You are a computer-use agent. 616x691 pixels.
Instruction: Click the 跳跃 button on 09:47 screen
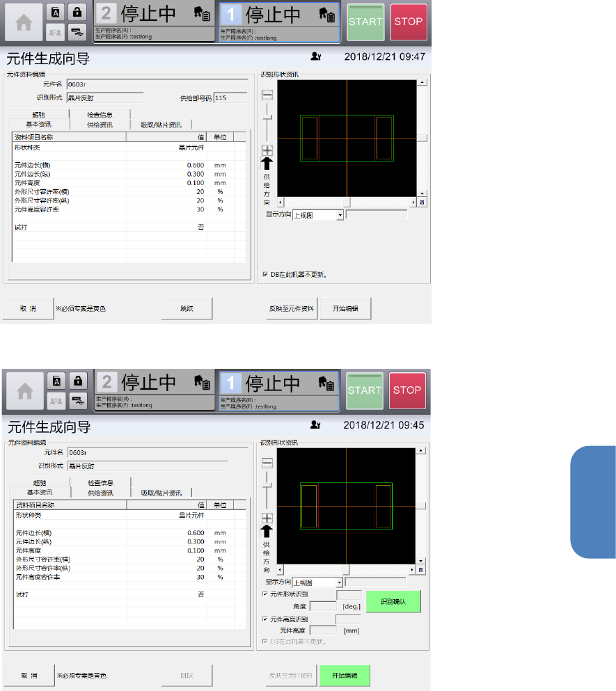click(x=187, y=308)
